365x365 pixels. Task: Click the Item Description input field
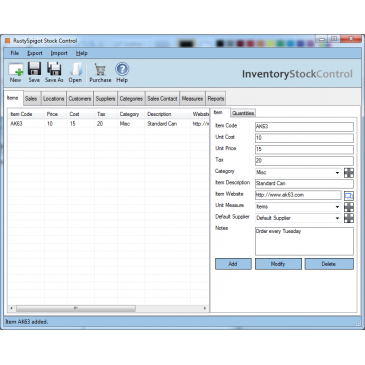pyautogui.click(x=304, y=184)
